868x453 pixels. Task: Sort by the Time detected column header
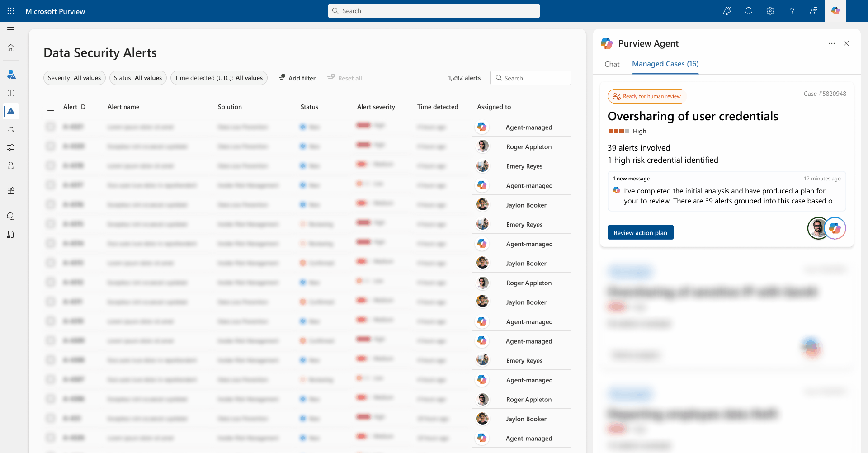(x=438, y=107)
